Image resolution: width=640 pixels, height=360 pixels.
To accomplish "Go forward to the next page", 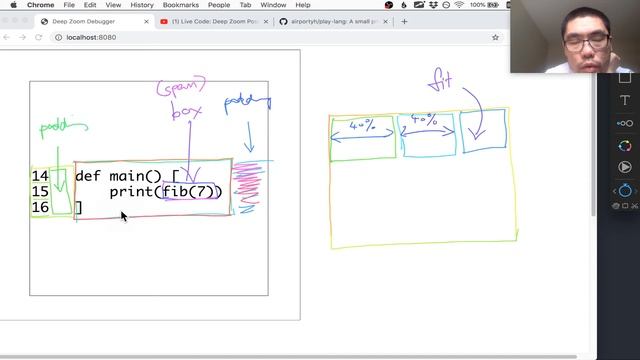I will pos(22,37).
